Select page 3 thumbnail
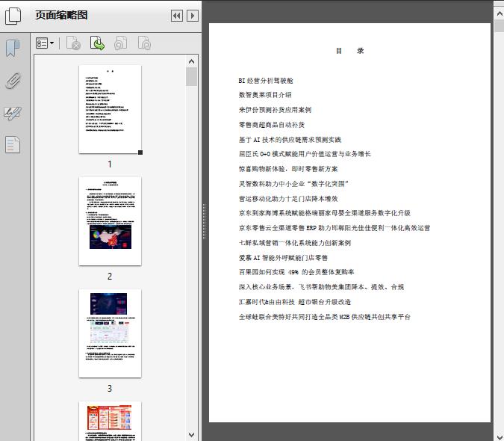 tap(110, 333)
